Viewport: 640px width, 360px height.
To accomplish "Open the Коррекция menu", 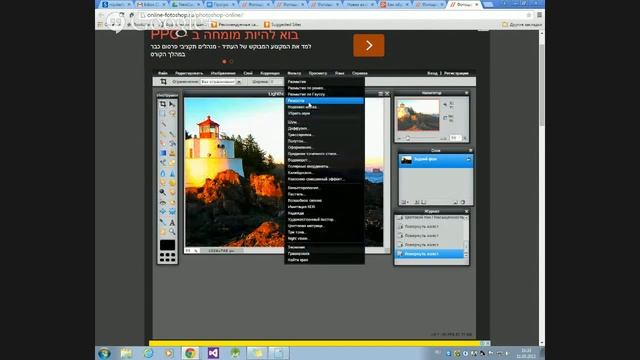I will click(270, 73).
